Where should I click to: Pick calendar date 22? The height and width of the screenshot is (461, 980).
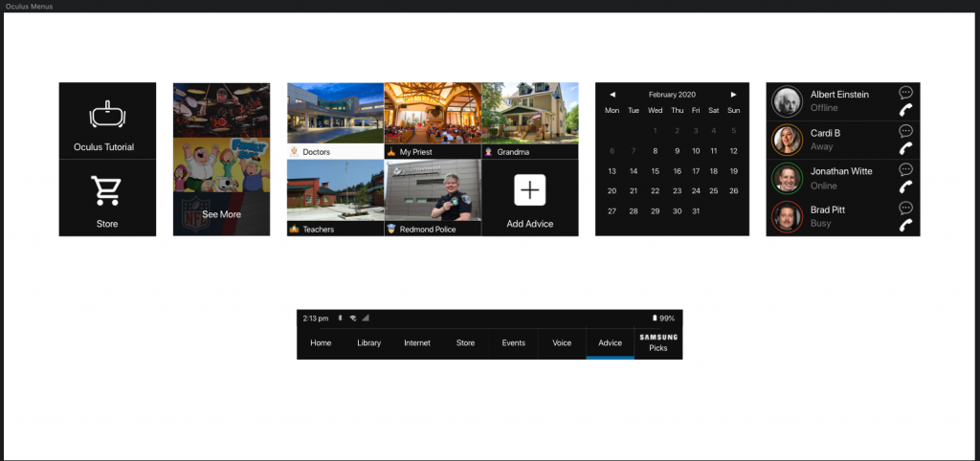coord(655,191)
